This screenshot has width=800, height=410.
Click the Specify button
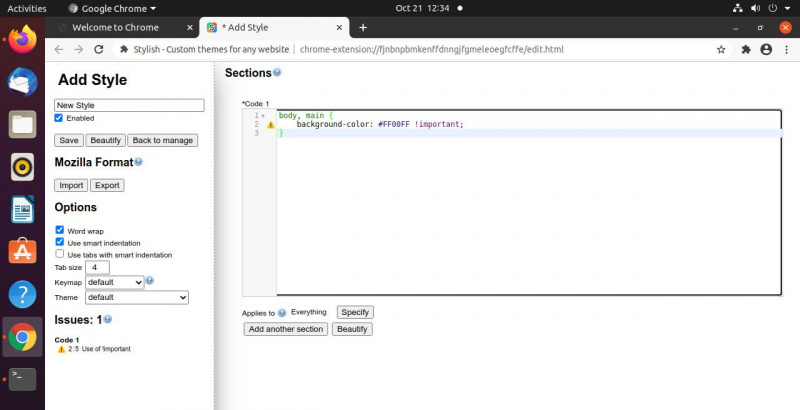(355, 312)
